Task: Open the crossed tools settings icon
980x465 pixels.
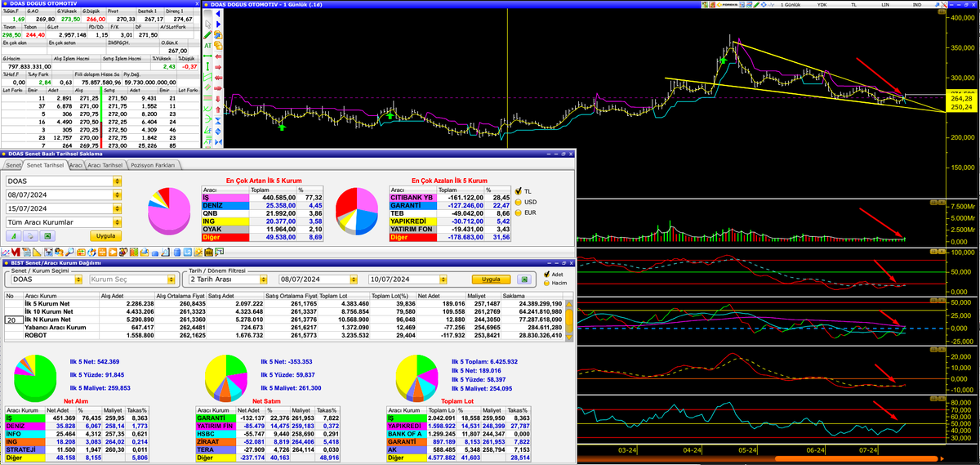Action: pos(943,5)
